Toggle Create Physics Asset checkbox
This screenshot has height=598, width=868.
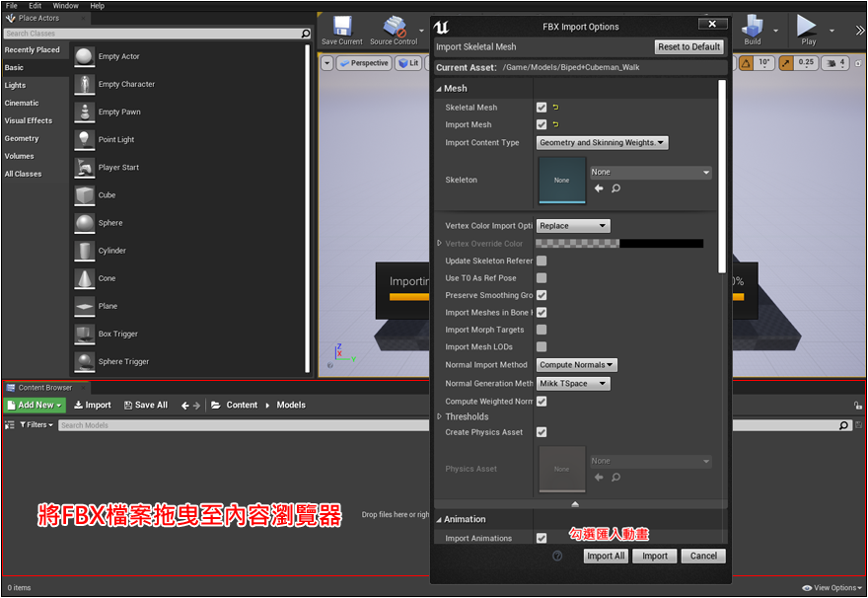point(542,432)
